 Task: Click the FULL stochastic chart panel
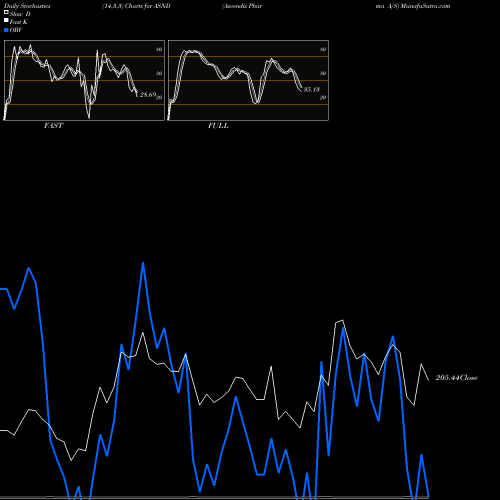tap(248, 80)
